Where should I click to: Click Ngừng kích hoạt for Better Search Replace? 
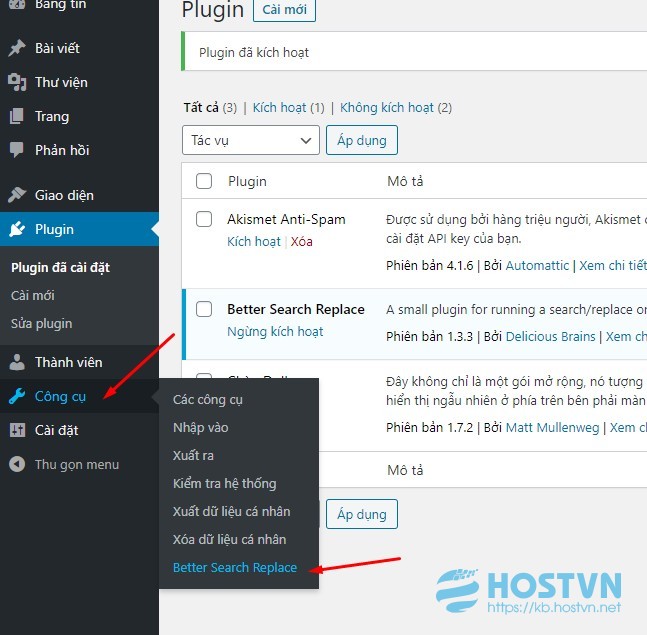tap(275, 331)
